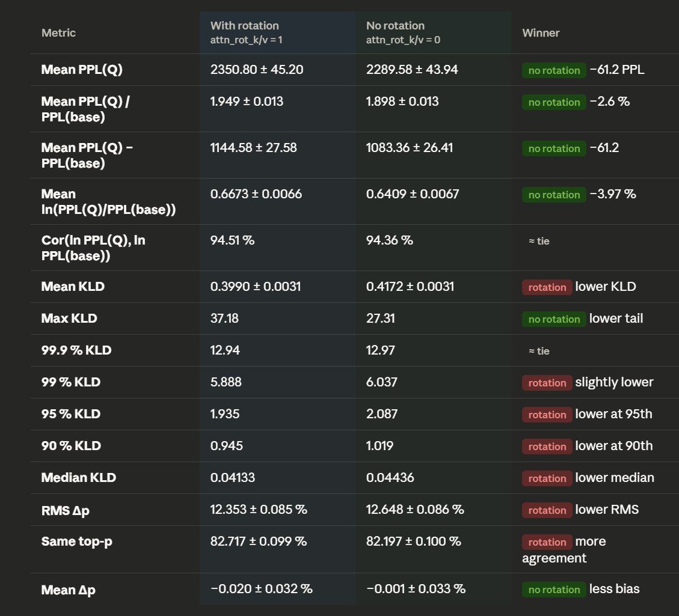Select the 'Mean PPL(Q) / PPL(base)' row label
This screenshot has width=679, height=616.
[86, 109]
